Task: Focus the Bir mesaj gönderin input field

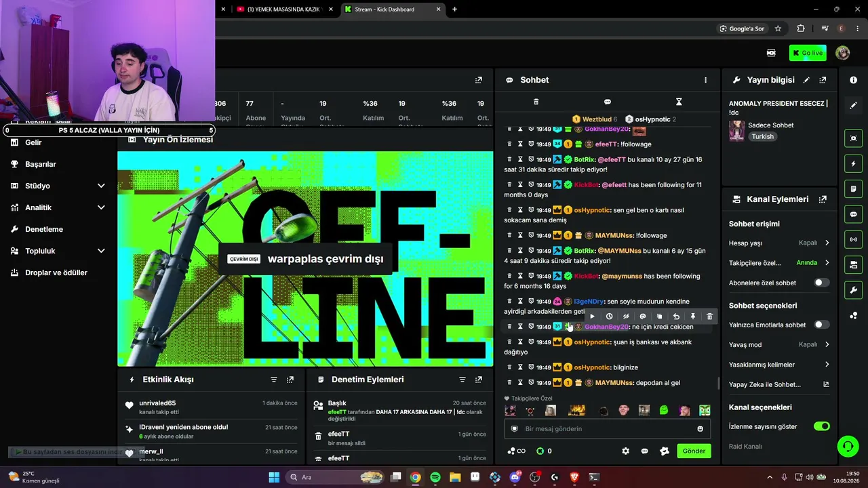Action: coord(607,428)
